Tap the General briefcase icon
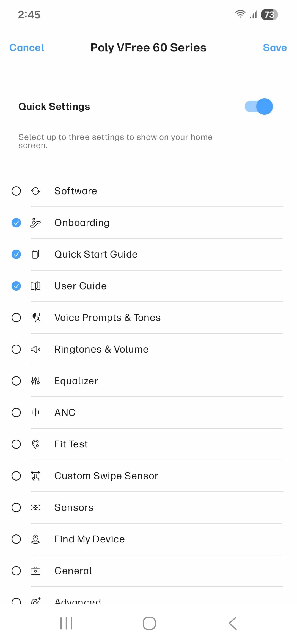The image size is (297, 644). tap(35, 571)
